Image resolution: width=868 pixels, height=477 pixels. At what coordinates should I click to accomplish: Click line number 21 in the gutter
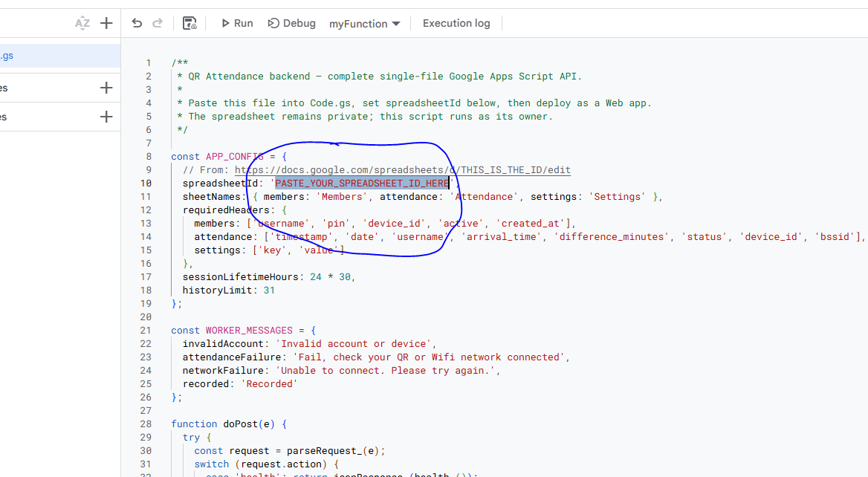[146, 331]
